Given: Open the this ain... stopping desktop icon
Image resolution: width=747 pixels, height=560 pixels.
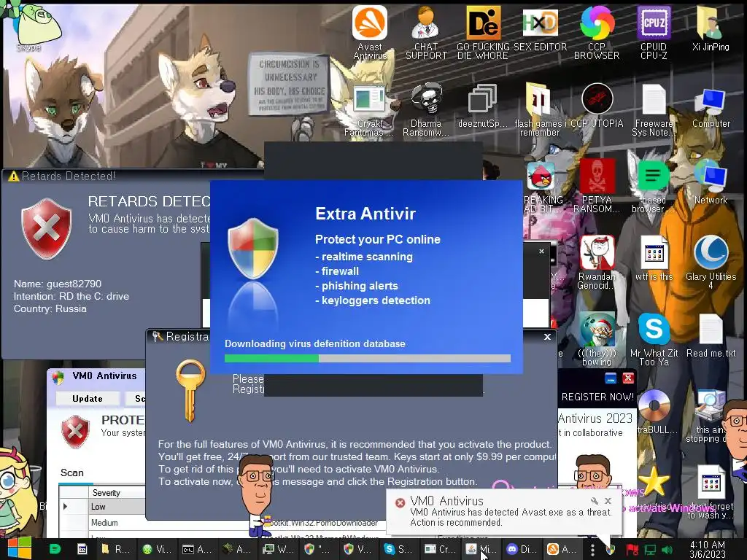Looking at the screenshot, I should click(710, 416).
